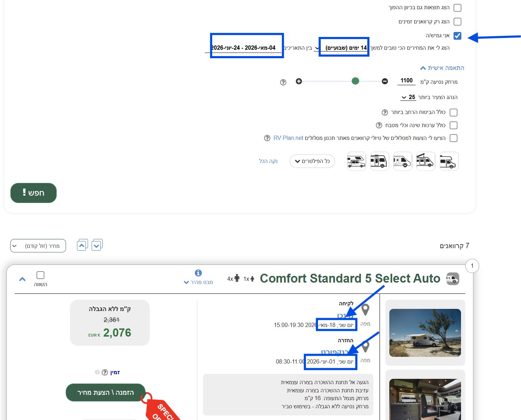521x420 pixels.
Task: Enable 'כולל ערכות שינה וכלי מטבח' checkbox
Action: pos(453,125)
